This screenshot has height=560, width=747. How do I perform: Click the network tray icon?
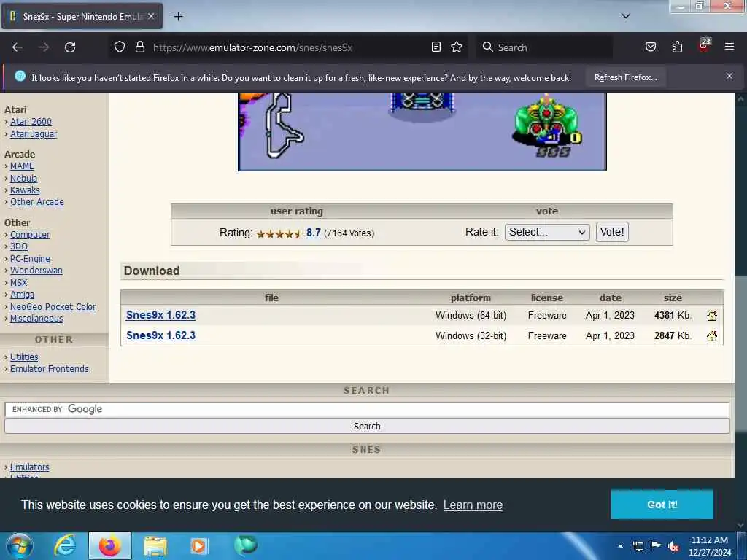coord(638,546)
